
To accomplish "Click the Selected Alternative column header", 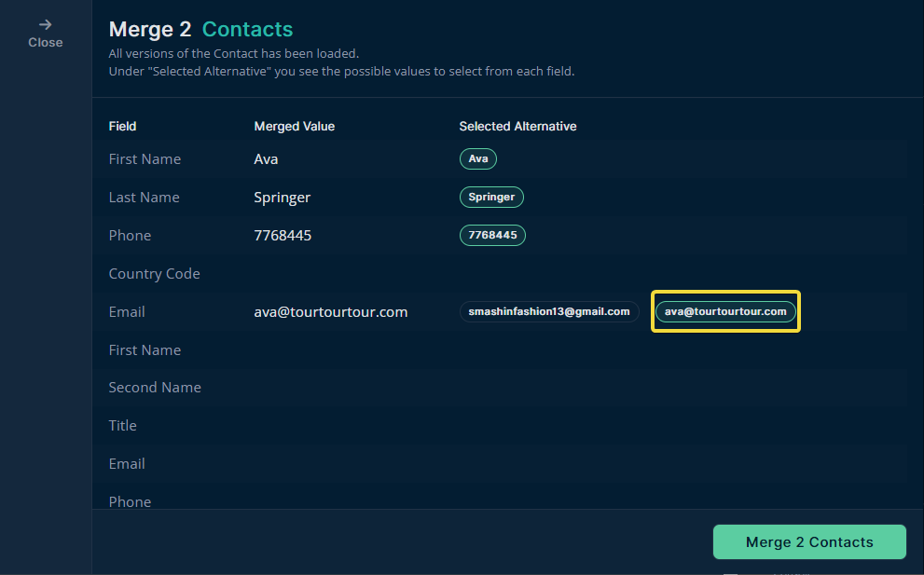I will click(518, 126).
